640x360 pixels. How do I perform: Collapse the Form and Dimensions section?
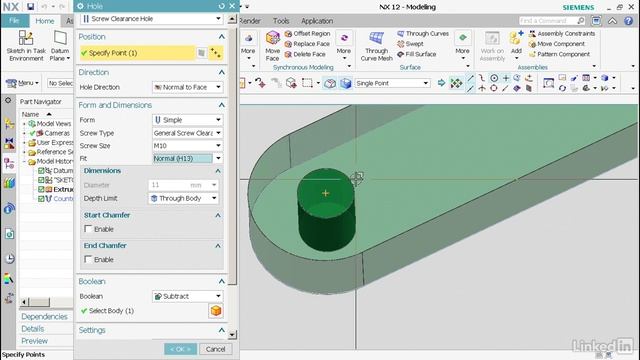click(222, 105)
